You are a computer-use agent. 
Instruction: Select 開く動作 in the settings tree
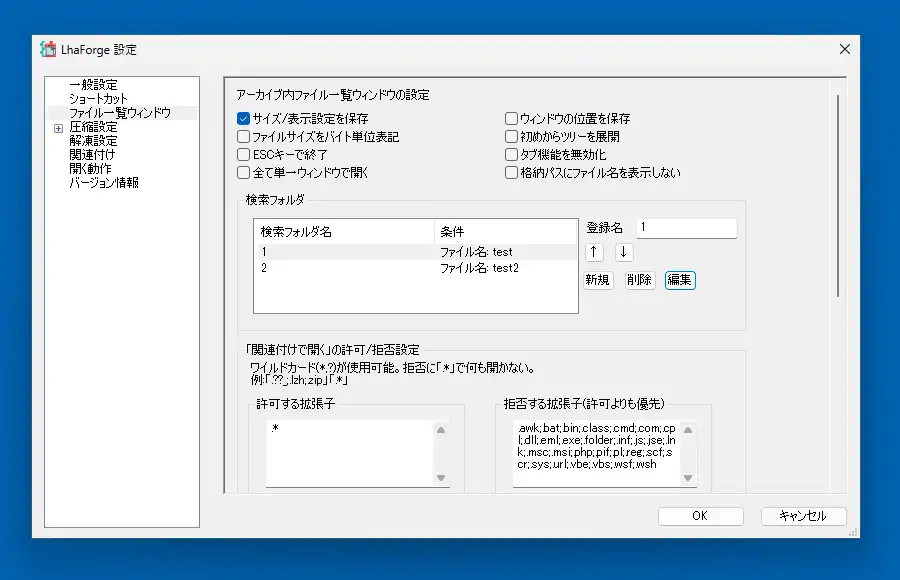[90, 168]
